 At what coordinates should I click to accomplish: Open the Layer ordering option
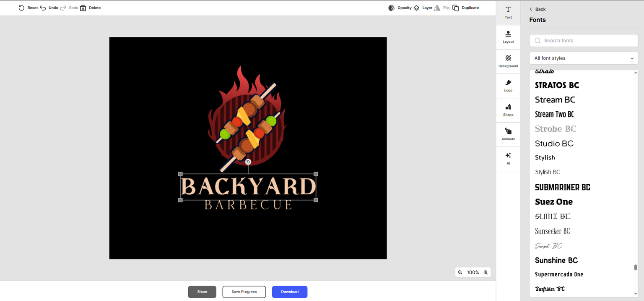click(x=423, y=8)
